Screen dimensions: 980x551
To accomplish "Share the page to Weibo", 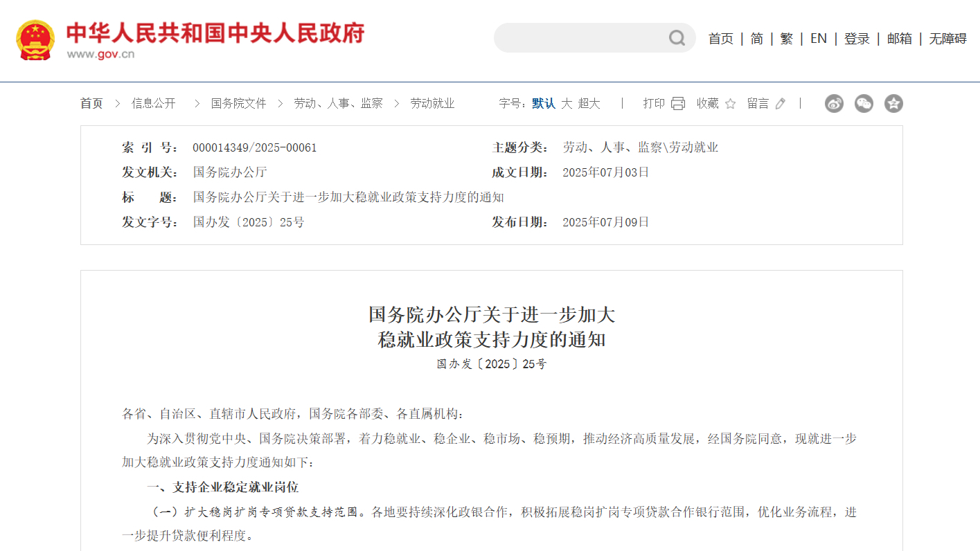I will (x=834, y=104).
